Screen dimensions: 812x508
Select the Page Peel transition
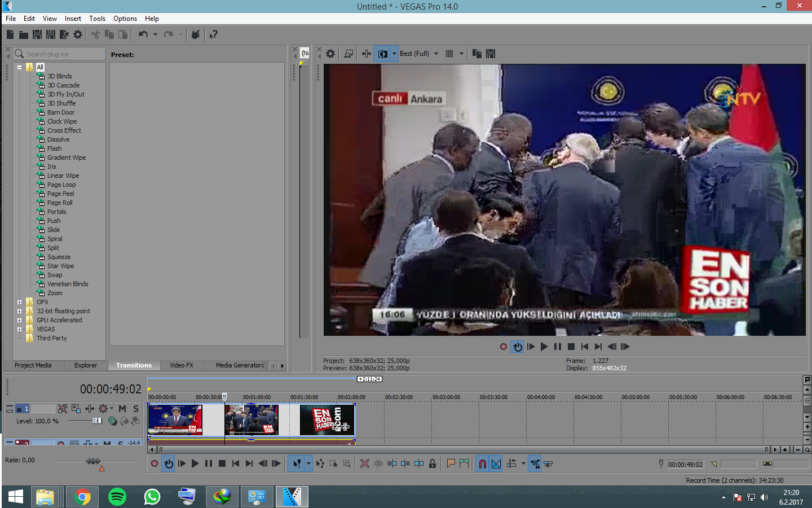[x=60, y=194]
